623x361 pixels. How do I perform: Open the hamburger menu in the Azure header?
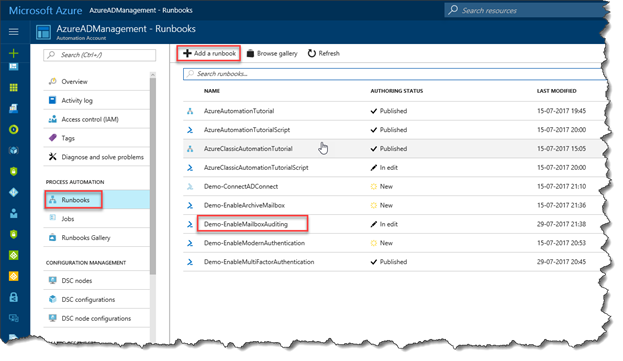coord(14,31)
